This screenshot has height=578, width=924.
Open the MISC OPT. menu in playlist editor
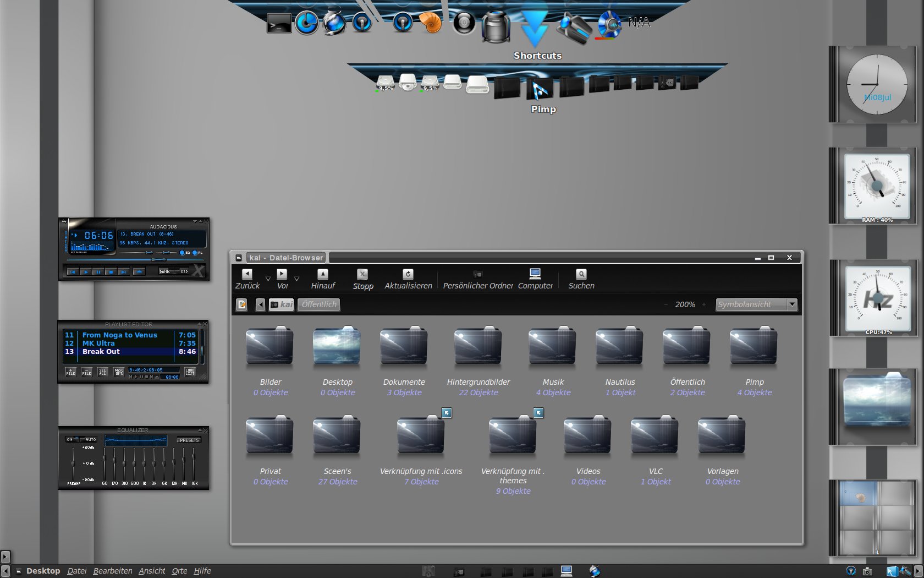click(x=119, y=372)
